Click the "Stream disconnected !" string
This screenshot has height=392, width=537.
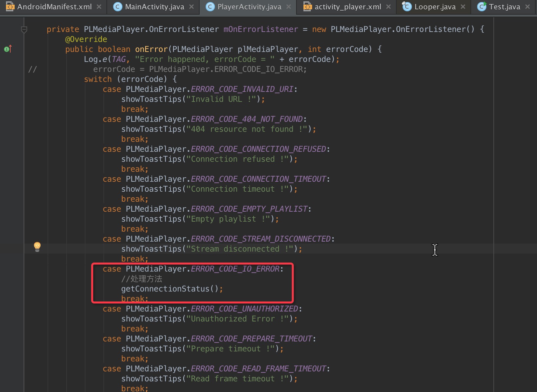pos(240,249)
